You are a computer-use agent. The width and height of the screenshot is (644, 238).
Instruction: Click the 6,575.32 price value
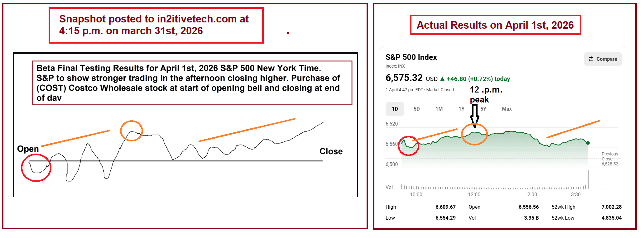click(x=404, y=78)
